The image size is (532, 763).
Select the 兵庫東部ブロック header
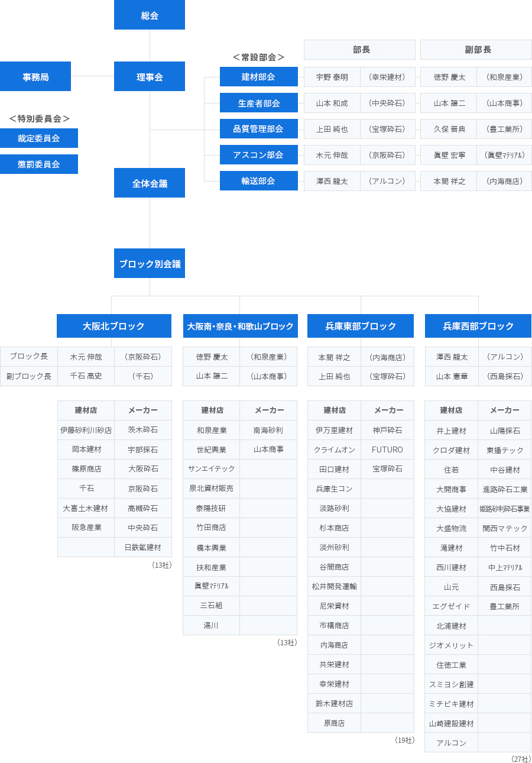tap(361, 326)
